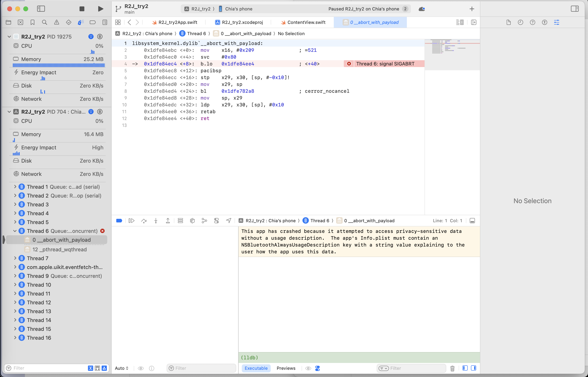Screen dimensions: 588x377
Task: Toggle the console pane visibility
Action: coord(474,368)
